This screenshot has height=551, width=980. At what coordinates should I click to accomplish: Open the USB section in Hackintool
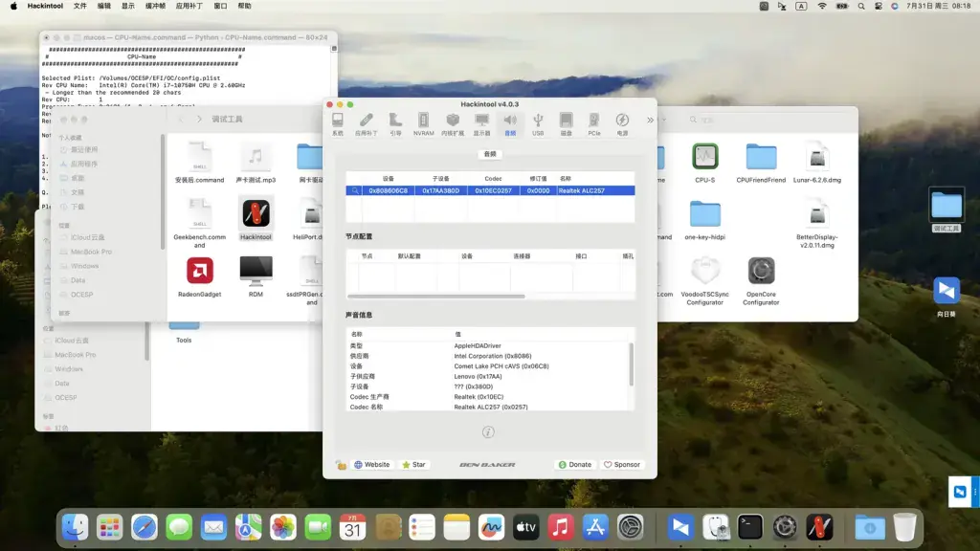538,123
